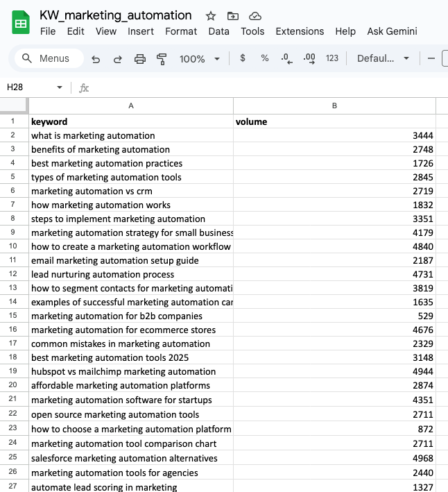
Task: Check the cloud document status icon
Action: point(255,16)
